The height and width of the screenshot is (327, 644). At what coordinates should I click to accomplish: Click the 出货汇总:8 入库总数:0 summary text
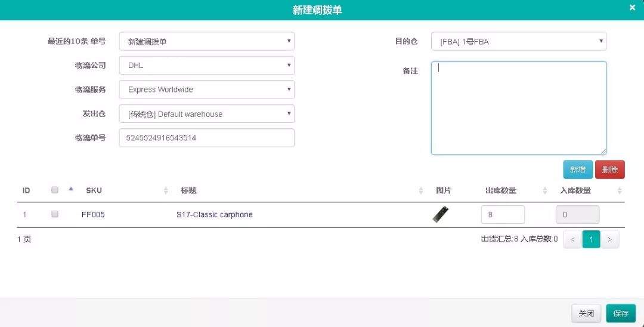tap(519, 239)
